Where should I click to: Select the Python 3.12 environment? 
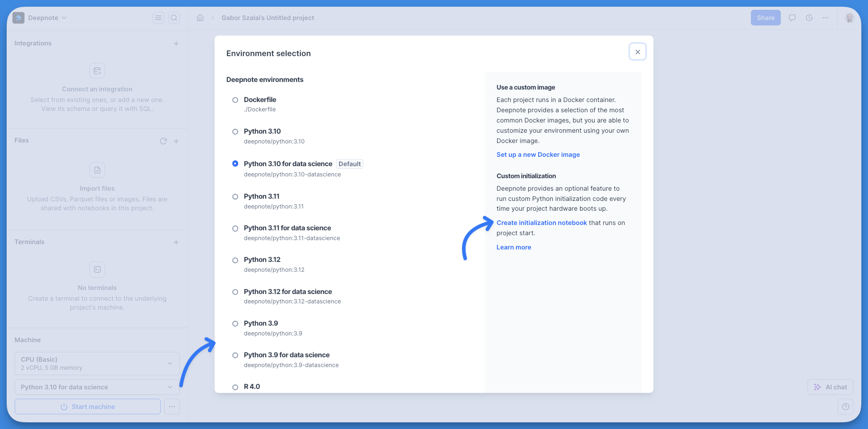click(x=235, y=260)
